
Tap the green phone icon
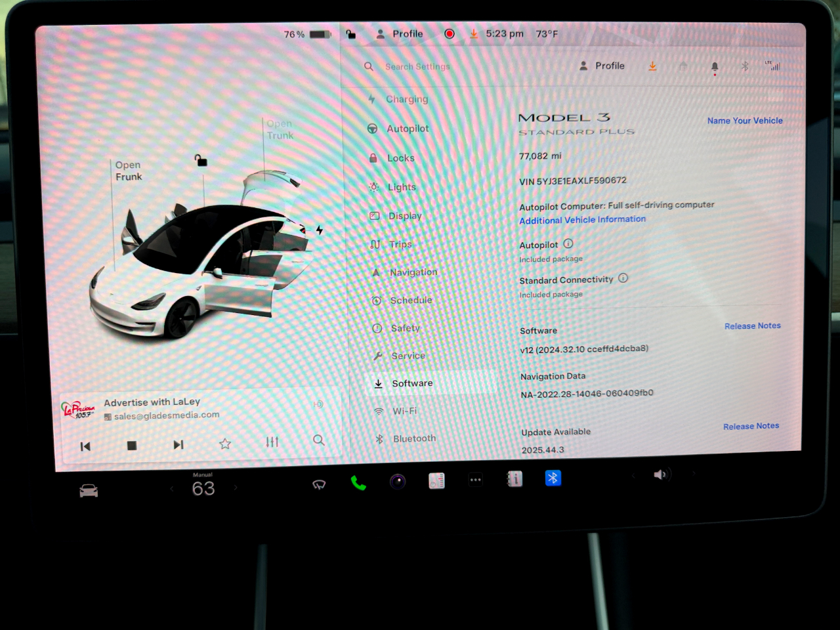[358, 484]
